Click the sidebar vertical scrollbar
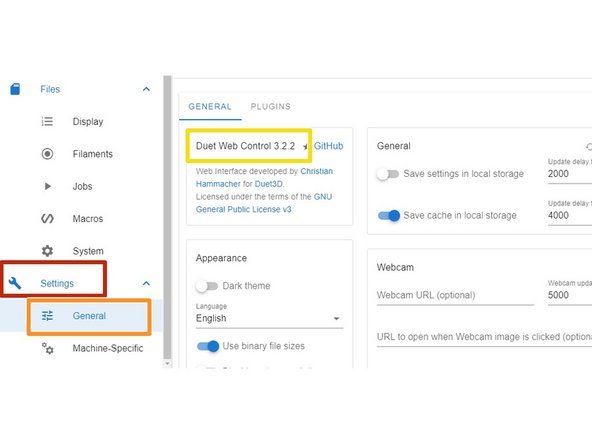The height and width of the screenshot is (444, 592). [x=168, y=217]
